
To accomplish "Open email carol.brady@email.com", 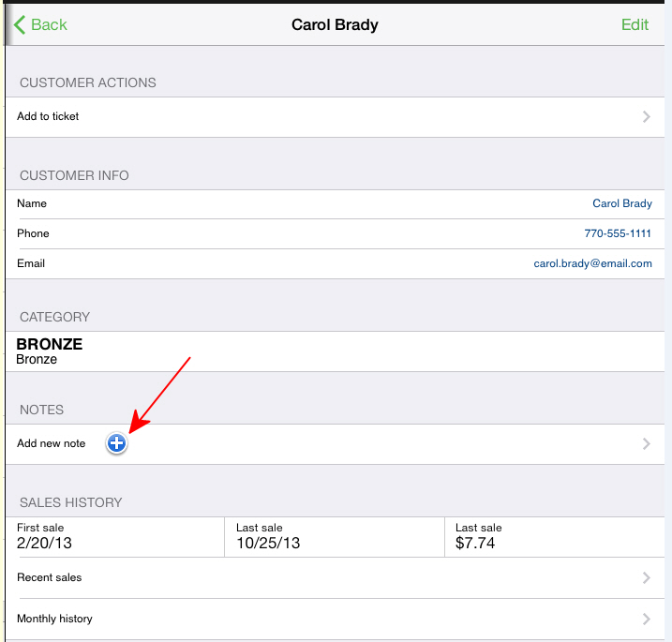I will tap(592, 263).
